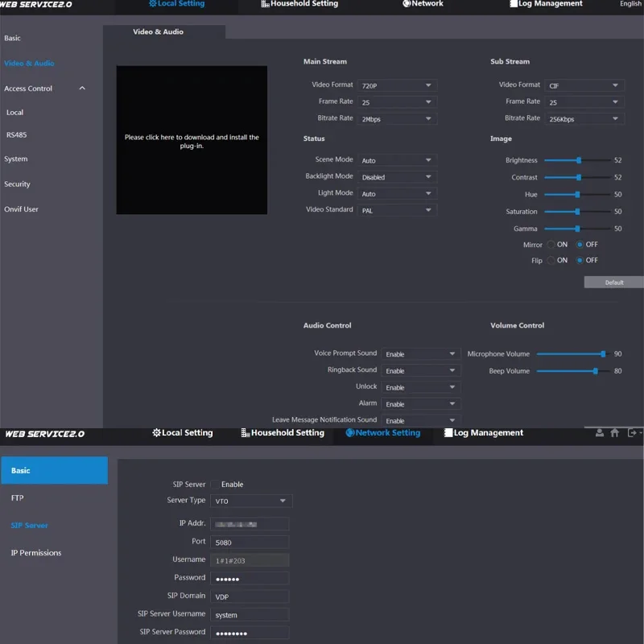Open IP Permissions in Network sidebar
Viewport: 644px width, 644px height.
(36, 553)
